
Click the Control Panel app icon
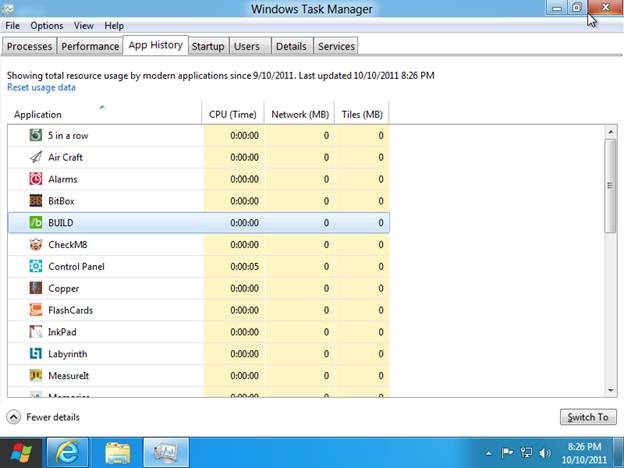36,267
